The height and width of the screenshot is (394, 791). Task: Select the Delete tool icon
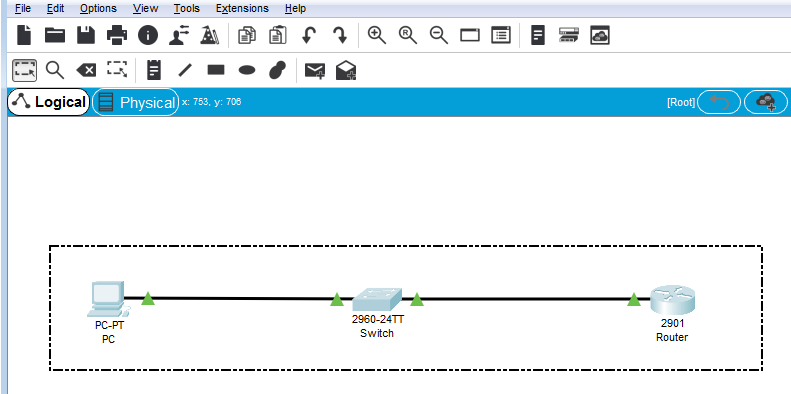[86, 70]
